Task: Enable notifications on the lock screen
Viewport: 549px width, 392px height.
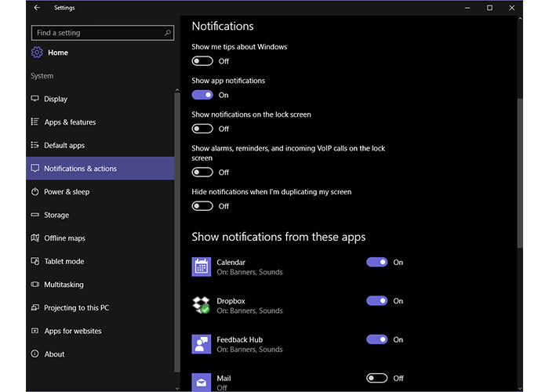Action: point(202,129)
